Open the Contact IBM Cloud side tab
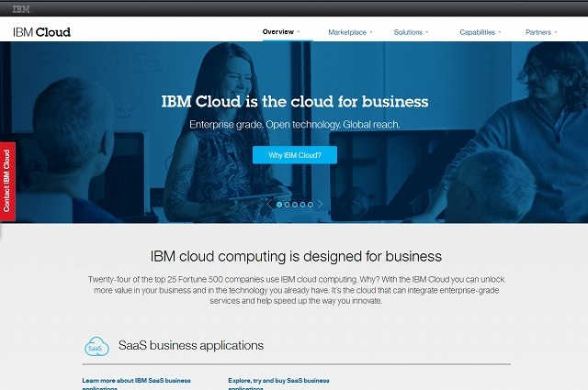Viewport: 588px width, 390px height. coord(7,182)
